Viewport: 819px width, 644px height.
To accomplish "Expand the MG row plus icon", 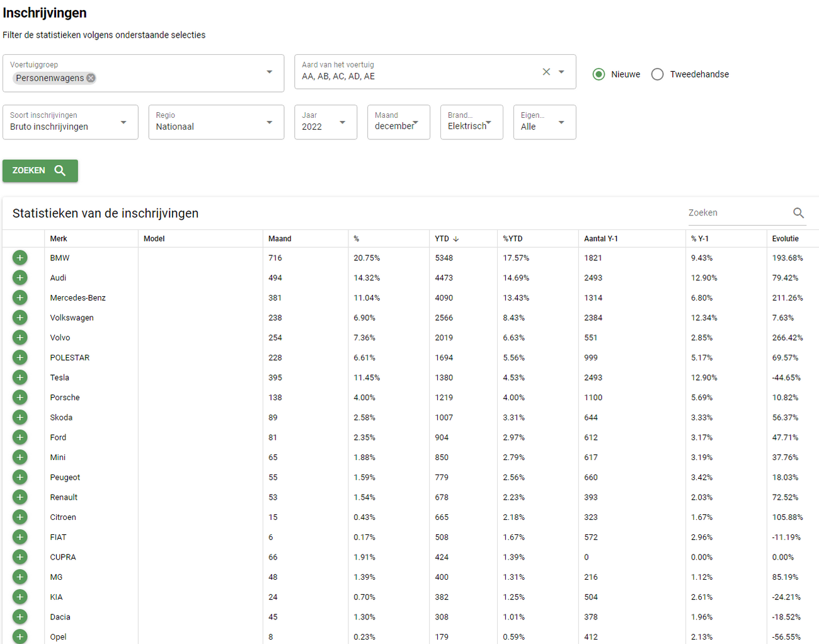I will [x=20, y=577].
